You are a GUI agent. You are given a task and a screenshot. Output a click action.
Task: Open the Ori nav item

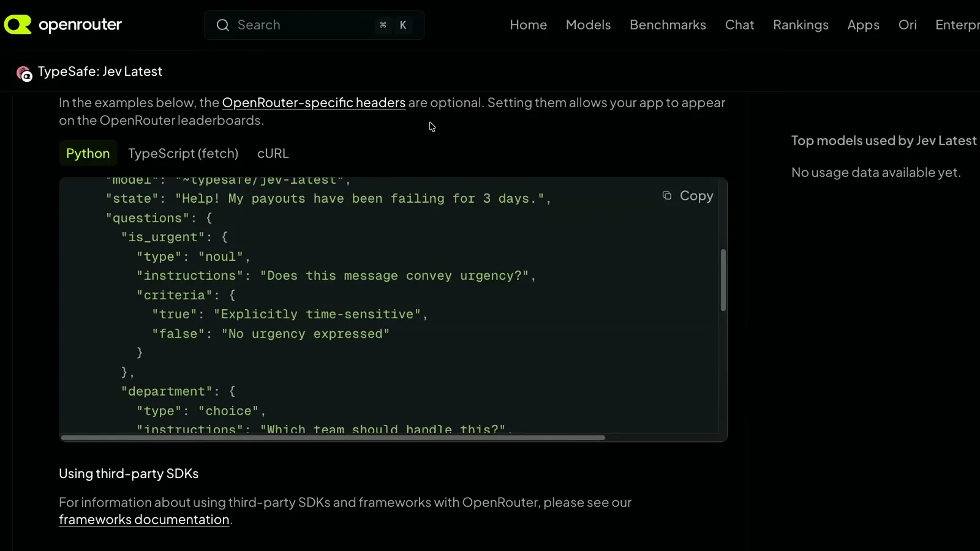[907, 25]
